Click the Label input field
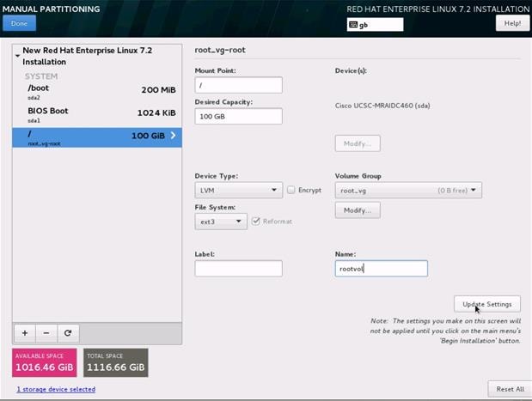Image resolution: width=532 pixels, height=401 pixels. 239,269
